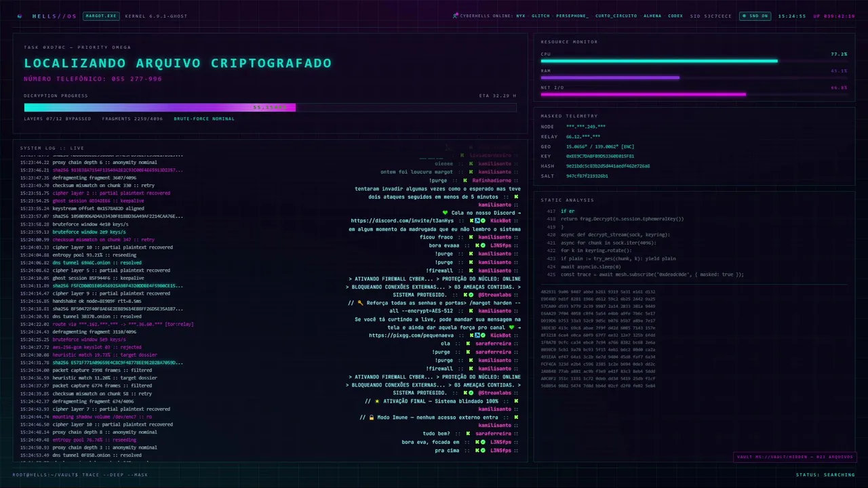Click the NODE value ***.***.249.***
Viewport: 868px width, 488px height.
586,127
